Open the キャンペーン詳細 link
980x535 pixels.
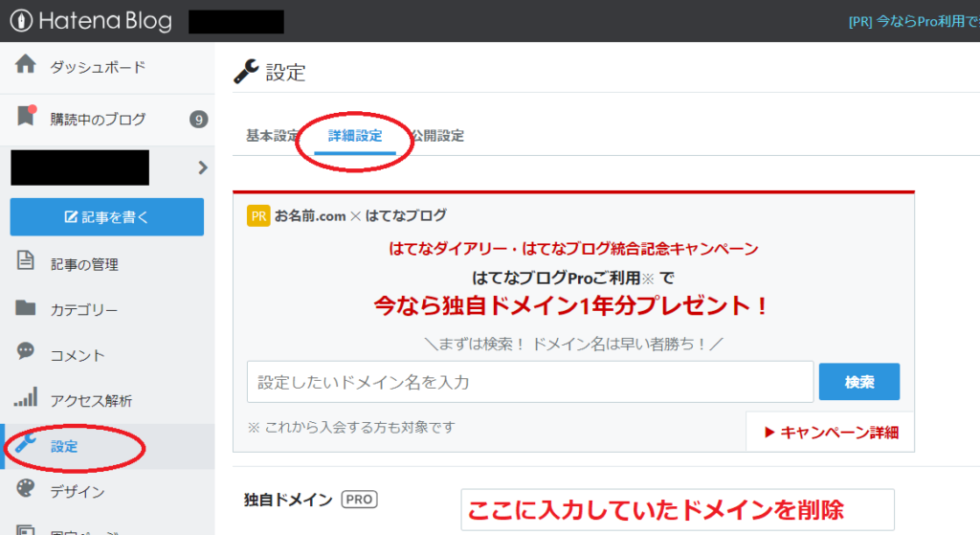[x=832, y=432]
